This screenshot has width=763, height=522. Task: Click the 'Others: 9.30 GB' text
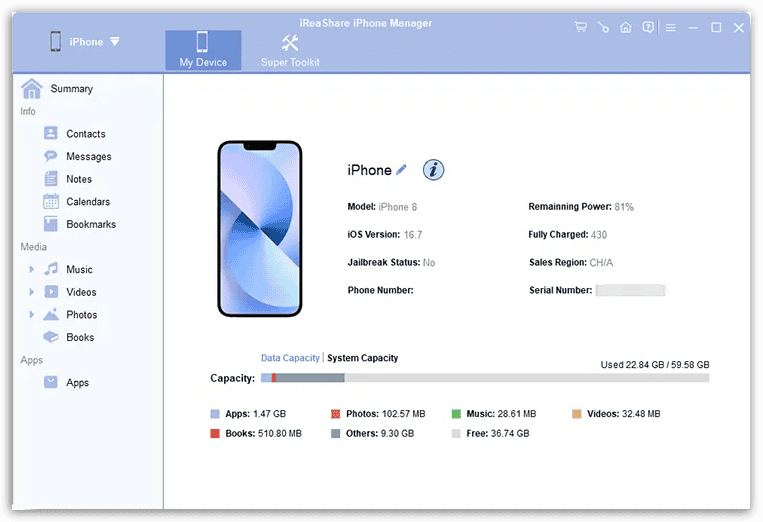(380, 433)
